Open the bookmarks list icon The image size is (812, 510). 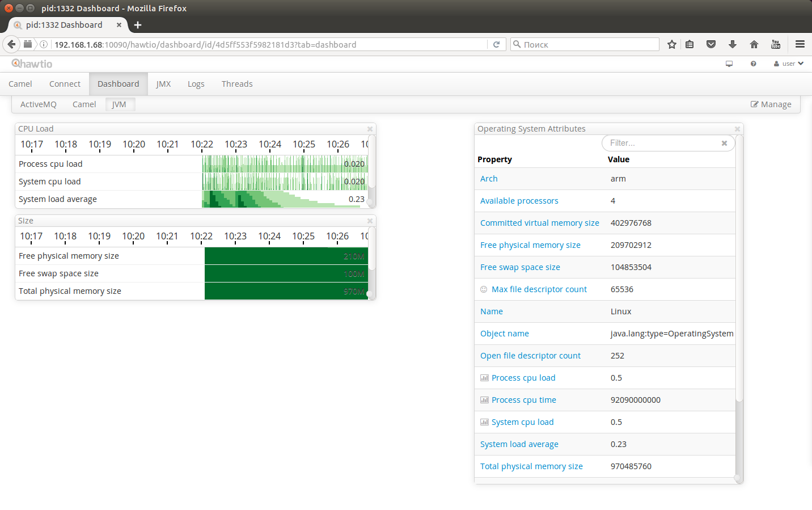[690, 44]
